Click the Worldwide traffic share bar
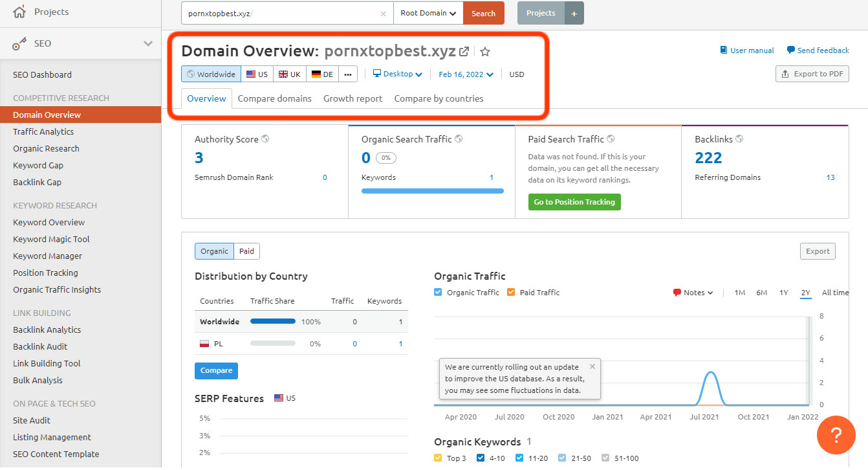The image size is (868, 470). coord(273,322)
